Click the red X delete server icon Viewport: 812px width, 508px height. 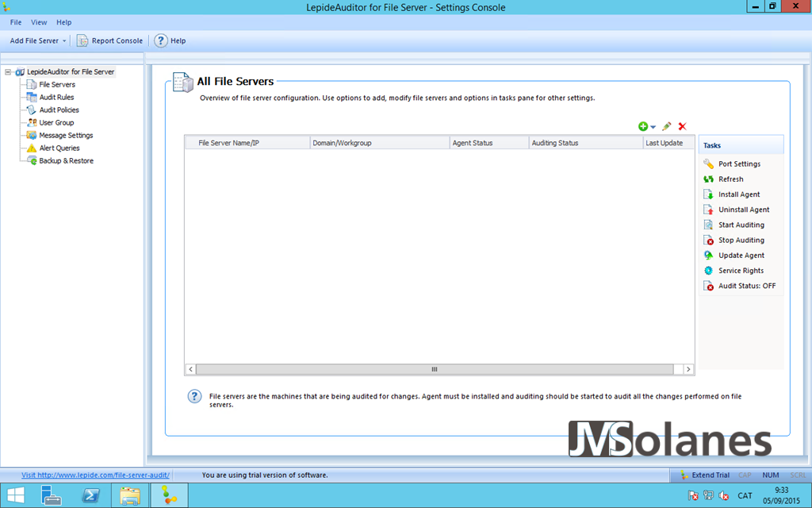[683, 126]
